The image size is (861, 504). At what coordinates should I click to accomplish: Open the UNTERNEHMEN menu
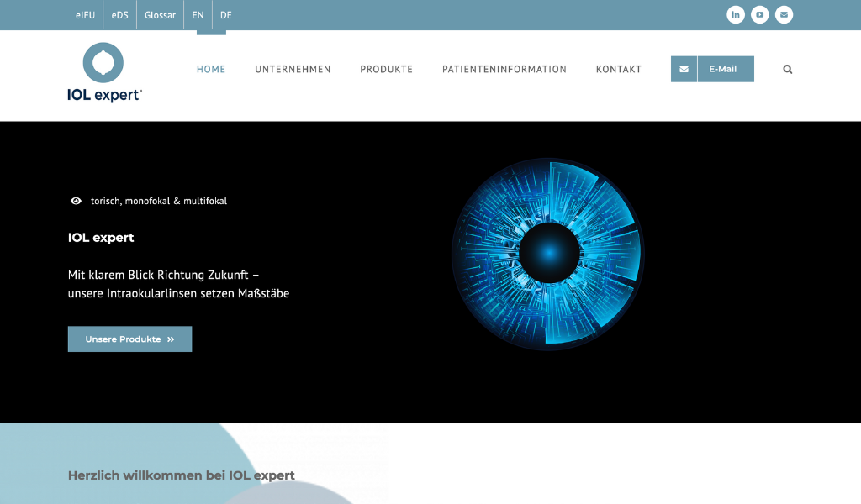coord(293,69)
